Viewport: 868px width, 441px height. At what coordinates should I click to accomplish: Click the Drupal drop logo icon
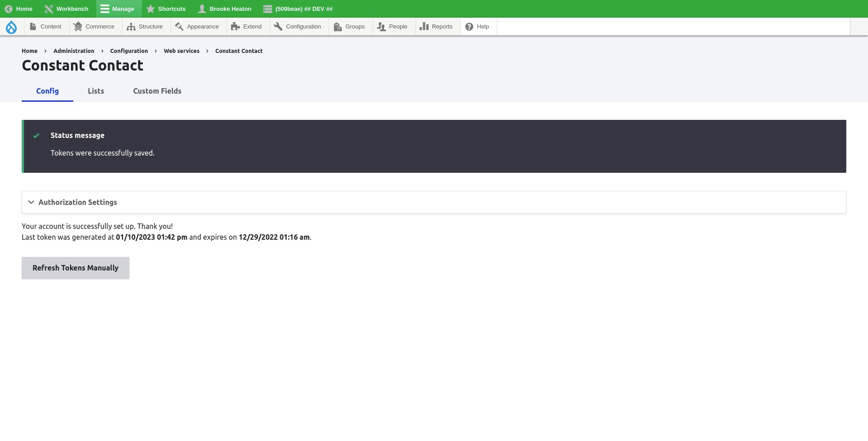pos(11,27)
